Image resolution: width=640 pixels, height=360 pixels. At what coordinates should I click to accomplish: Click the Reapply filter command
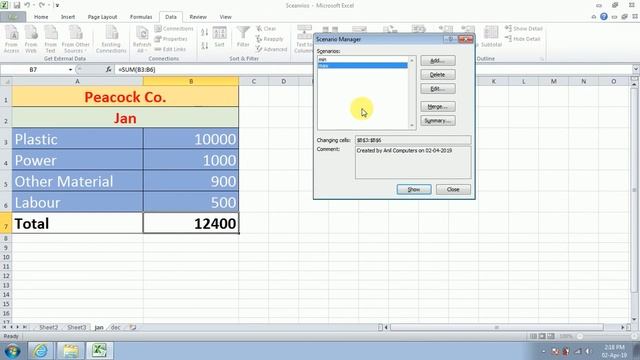click(269, 39)
